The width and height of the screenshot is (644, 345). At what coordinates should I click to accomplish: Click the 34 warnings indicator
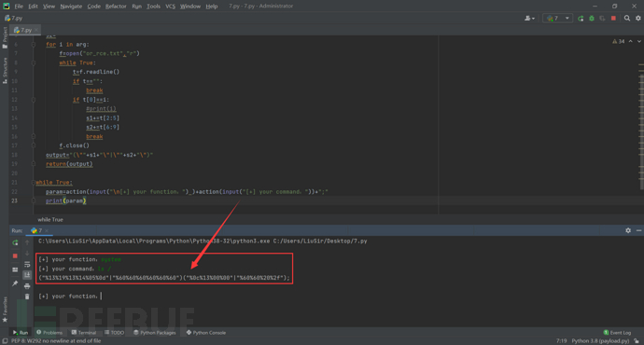point(618,41)
